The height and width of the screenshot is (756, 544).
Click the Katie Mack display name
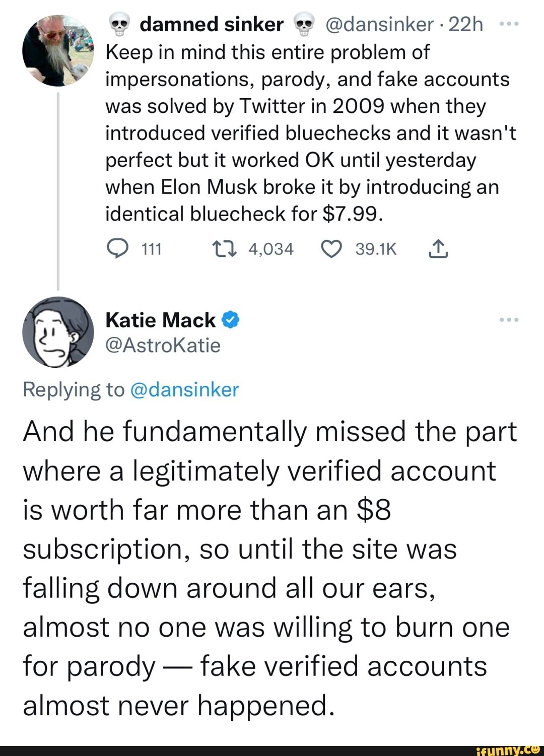(160, 320)
